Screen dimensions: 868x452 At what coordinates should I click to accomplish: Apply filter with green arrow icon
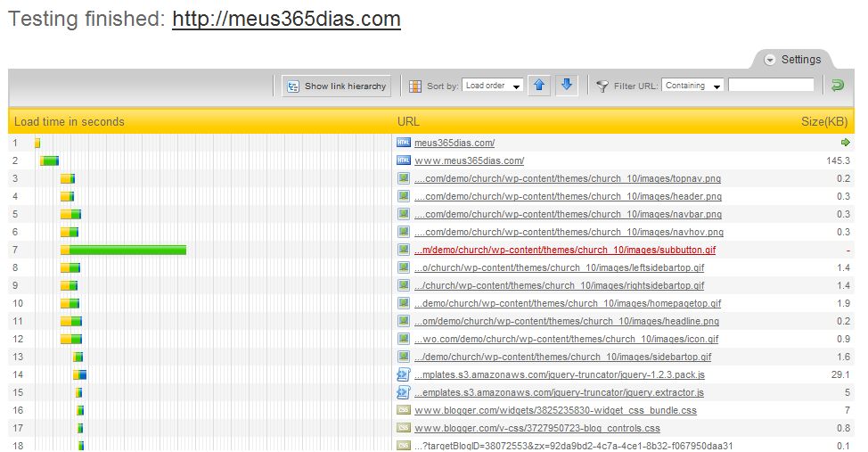[x=838, y=86]
